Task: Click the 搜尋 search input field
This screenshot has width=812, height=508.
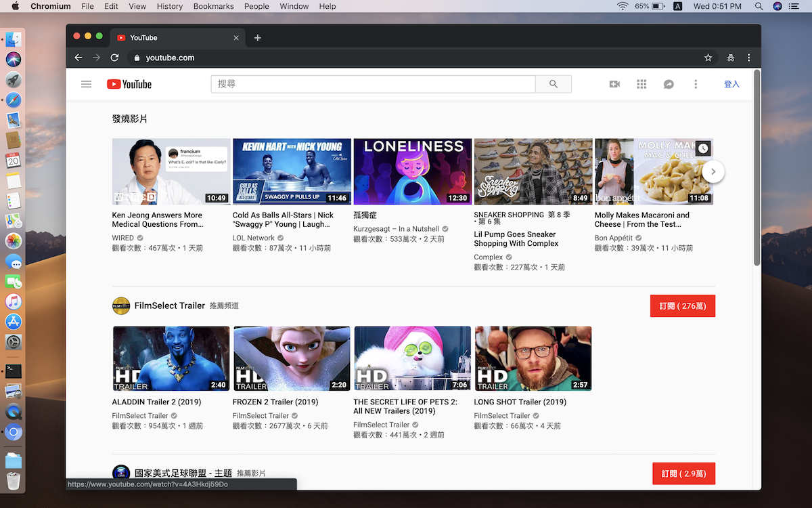Action: pyautogui.click(x=374, y=84)
